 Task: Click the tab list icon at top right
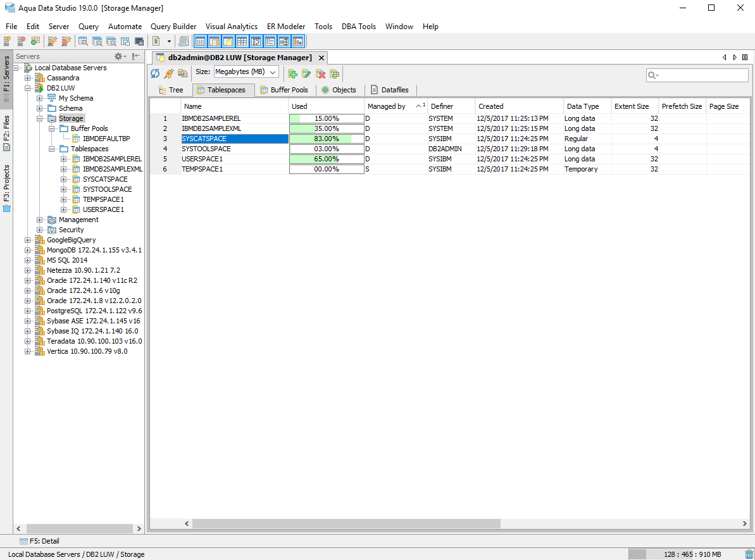(x=745, y=58)
